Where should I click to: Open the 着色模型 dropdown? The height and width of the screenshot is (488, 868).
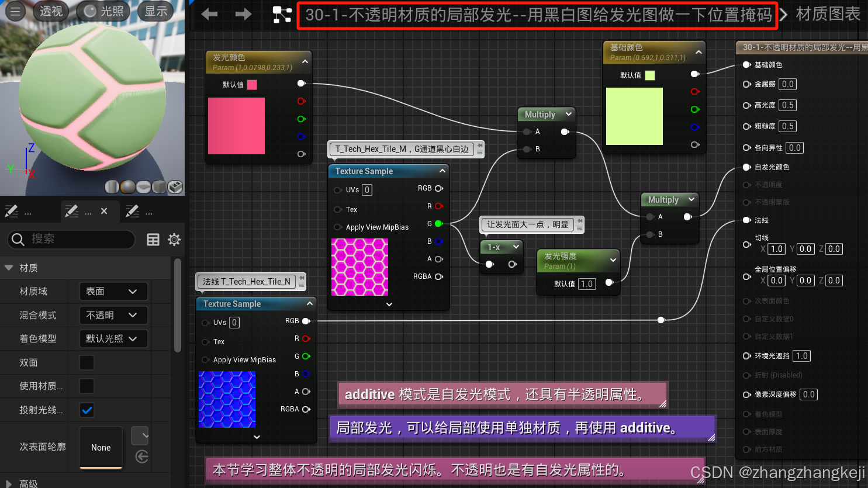(x=113, y=338)
